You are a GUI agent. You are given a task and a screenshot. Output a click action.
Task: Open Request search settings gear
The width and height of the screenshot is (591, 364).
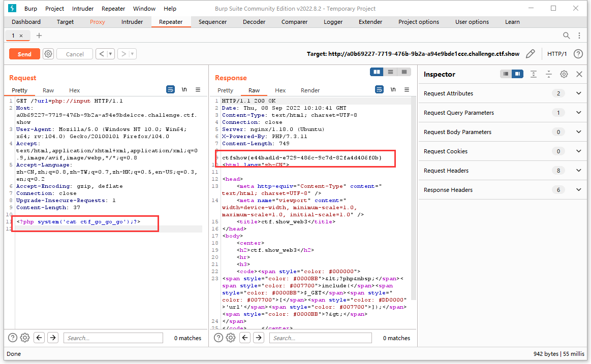click(x=25, y=338)
